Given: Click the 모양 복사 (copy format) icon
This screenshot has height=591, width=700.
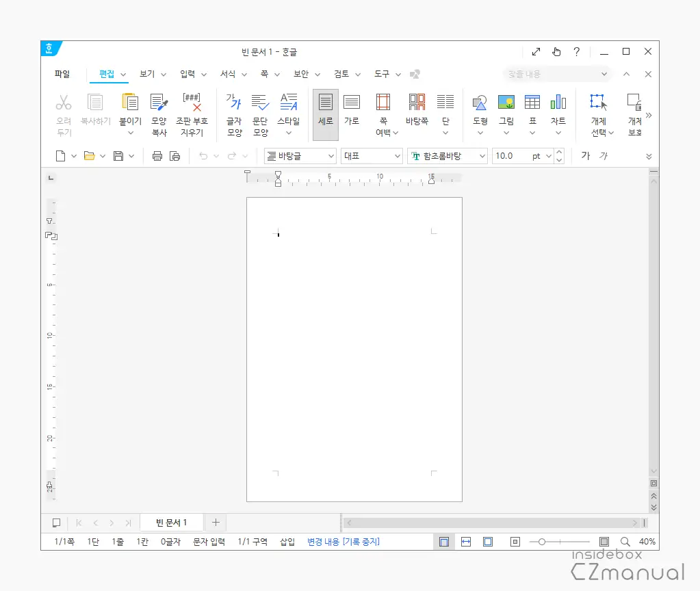Looking at the screenshot, I should pos(159,103).
